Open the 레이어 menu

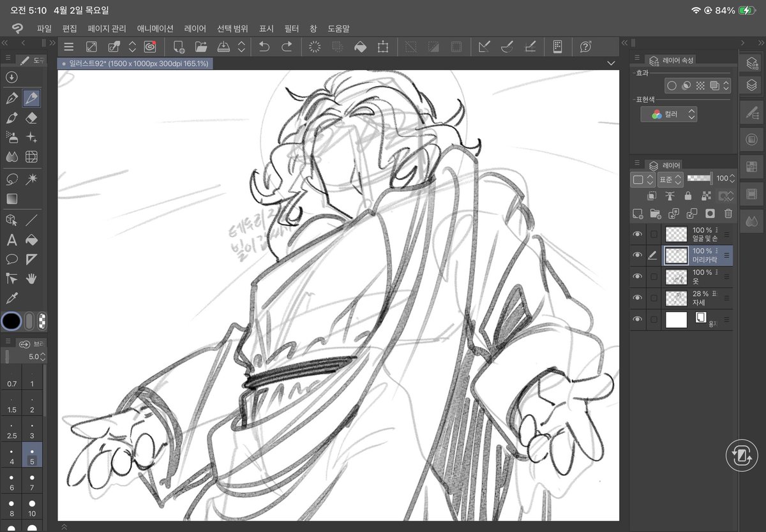coord(195,29)
